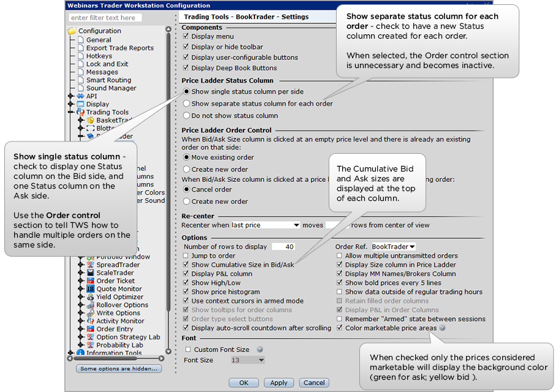Click the filter text input field
This screenshot has height=392, width=558.
tap(105, 18)
